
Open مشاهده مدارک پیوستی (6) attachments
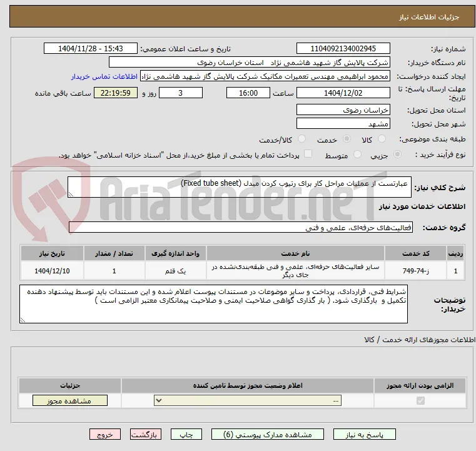(268, 434)
